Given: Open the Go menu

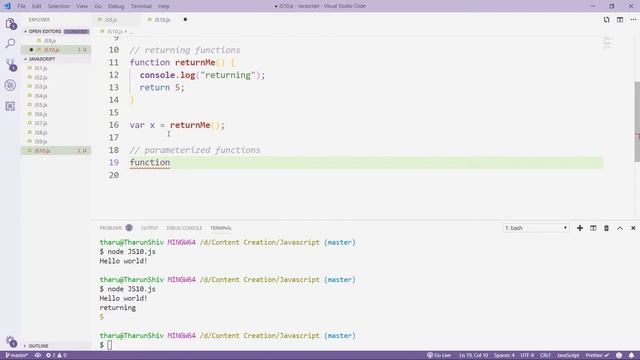Looking at the screenshot, I should pyautogui.click(x=98, y=6).
